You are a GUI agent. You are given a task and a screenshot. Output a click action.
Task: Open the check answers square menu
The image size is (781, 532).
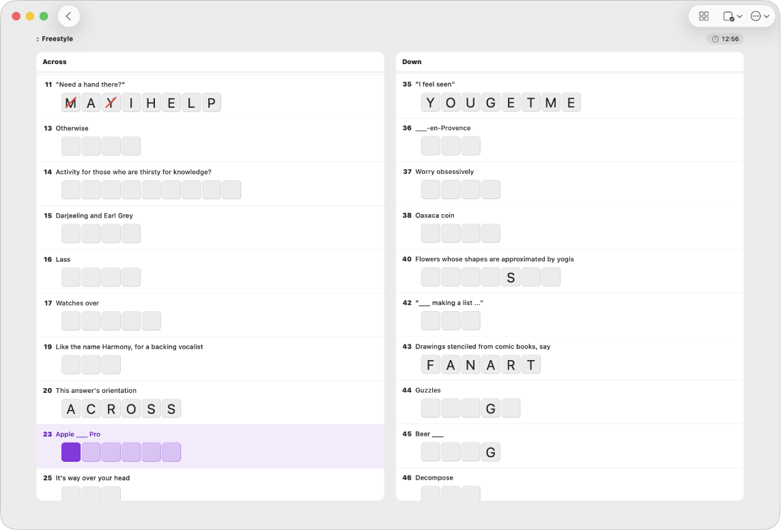click(732, 16)
